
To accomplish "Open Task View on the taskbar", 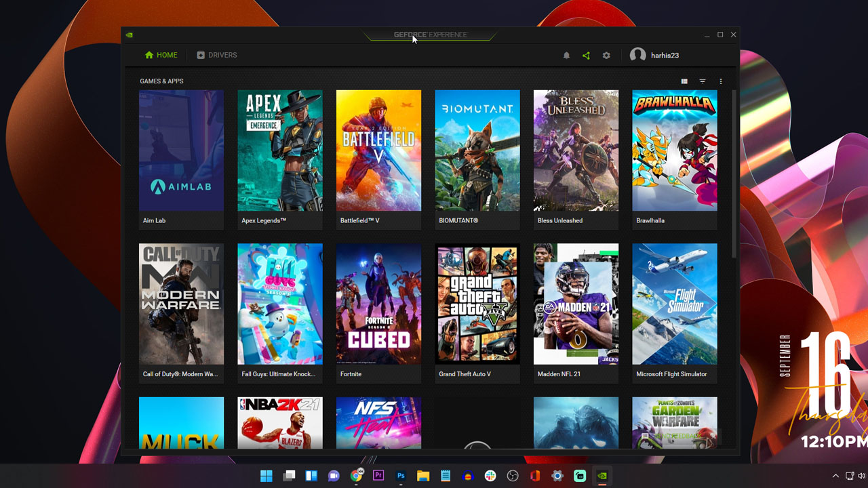I will click(x=289, y=476).
